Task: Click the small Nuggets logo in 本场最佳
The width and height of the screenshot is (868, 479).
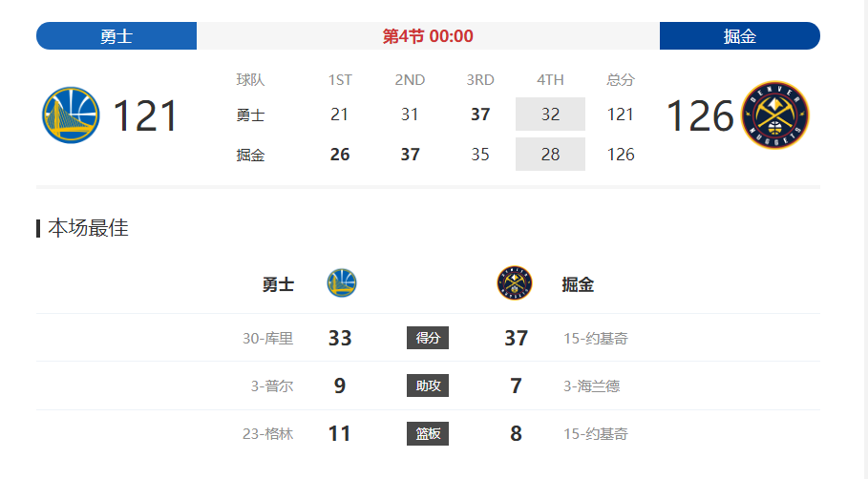Action: (x=515, y=283)
